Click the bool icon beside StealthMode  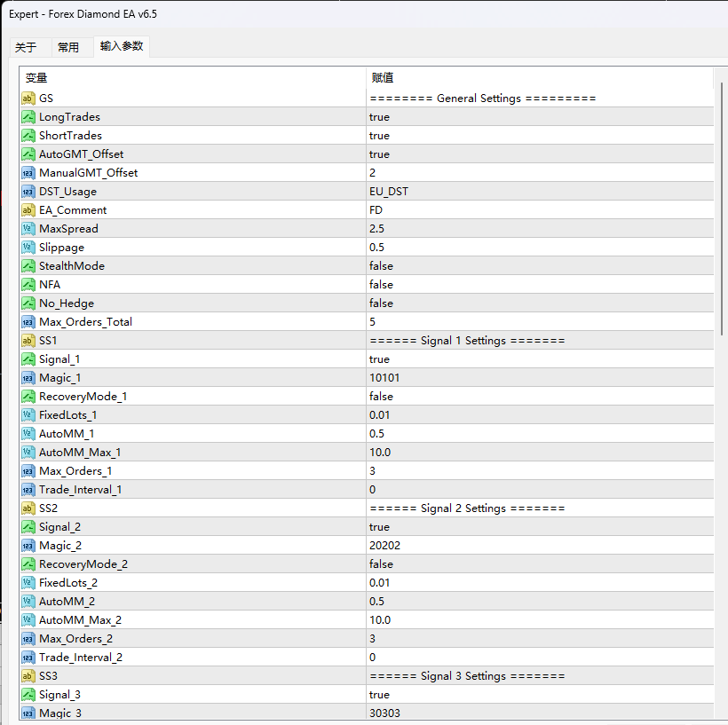click(28, 266)
